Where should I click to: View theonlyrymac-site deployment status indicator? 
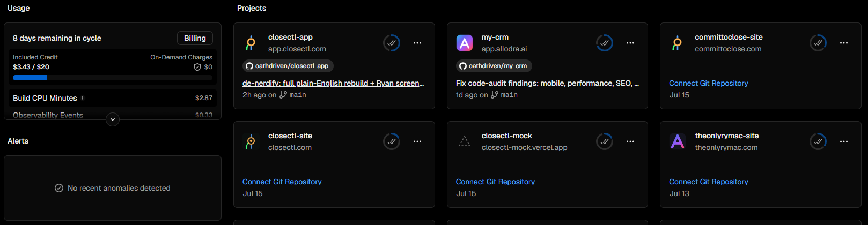click(818, 141)
